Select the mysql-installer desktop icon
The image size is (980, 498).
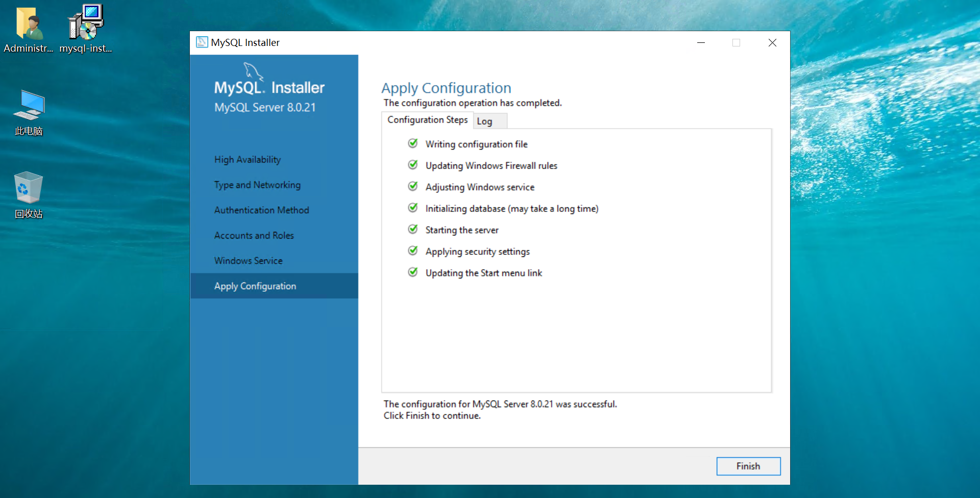86,29
